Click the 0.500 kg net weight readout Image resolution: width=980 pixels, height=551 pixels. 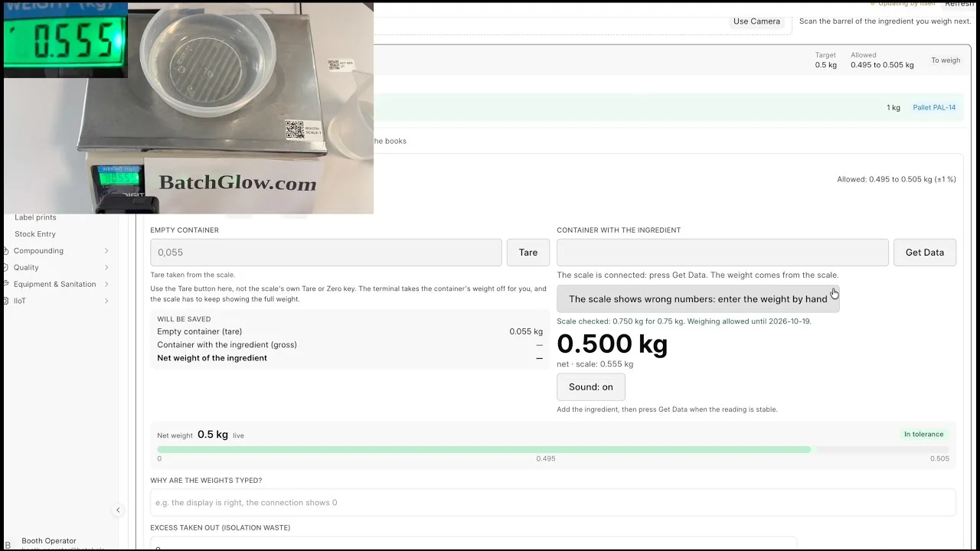612,344
